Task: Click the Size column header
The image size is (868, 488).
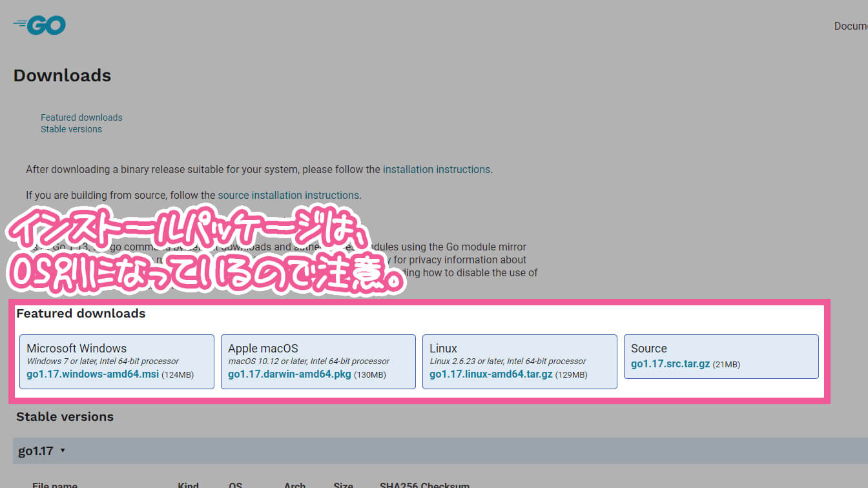Action: 343,485
